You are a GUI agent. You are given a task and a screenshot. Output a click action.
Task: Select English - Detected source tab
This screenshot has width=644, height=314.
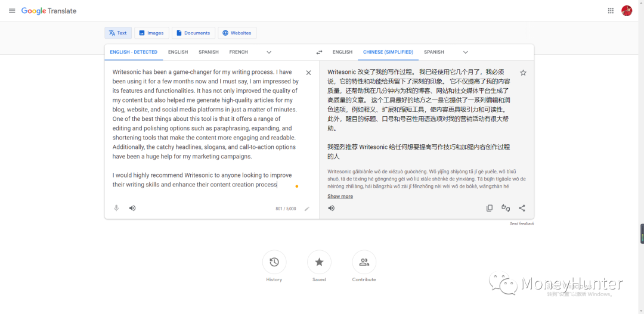[134, 52]
